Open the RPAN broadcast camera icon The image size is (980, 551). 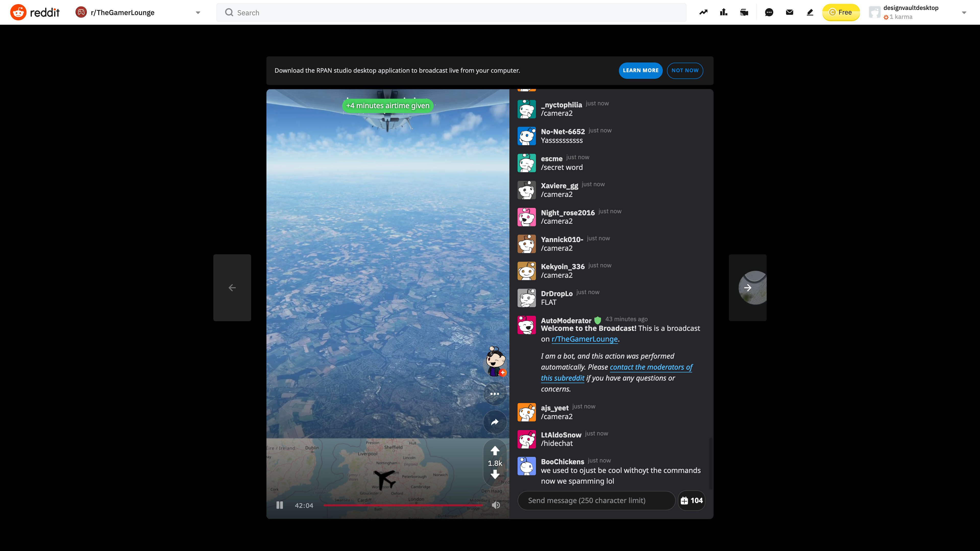(744, 12)
